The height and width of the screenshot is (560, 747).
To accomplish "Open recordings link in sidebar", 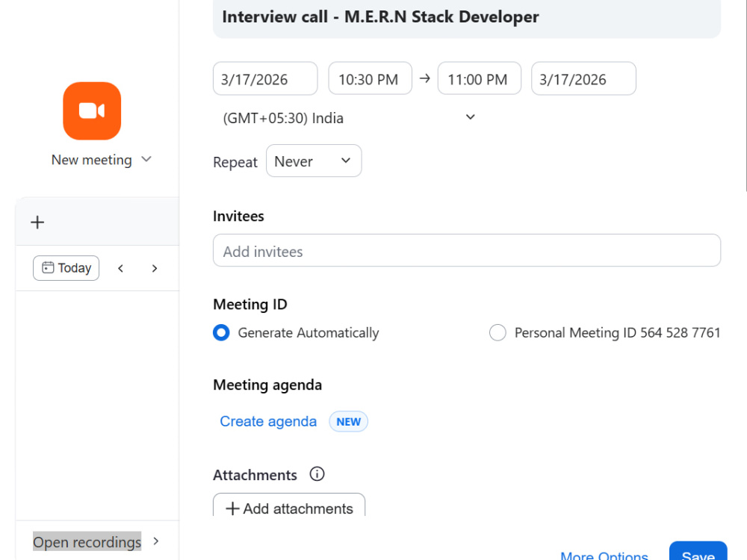I will tap(87, 541).
